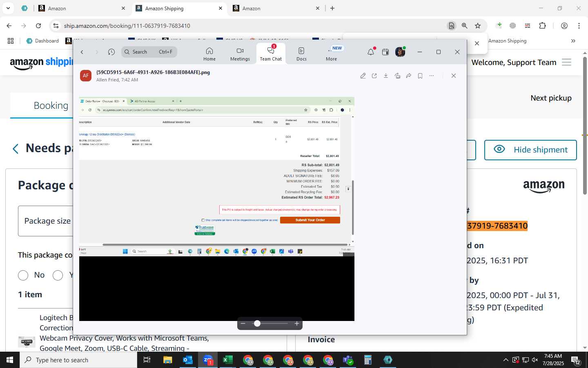Open Chrome extensions puzzle icon
The width and height of the screenshot is (588, 368).
pos(542,26)
